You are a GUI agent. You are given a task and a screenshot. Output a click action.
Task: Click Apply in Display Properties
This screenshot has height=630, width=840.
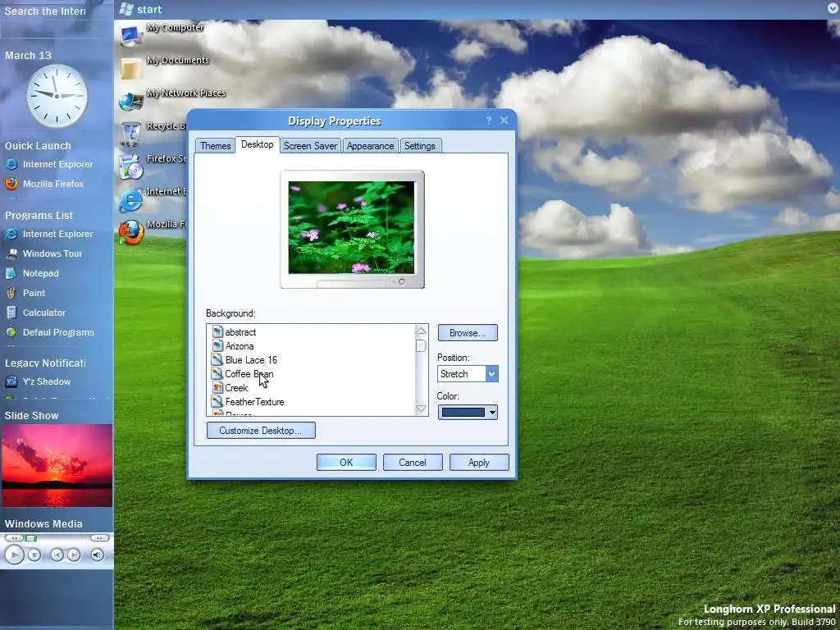coord(479,463)
